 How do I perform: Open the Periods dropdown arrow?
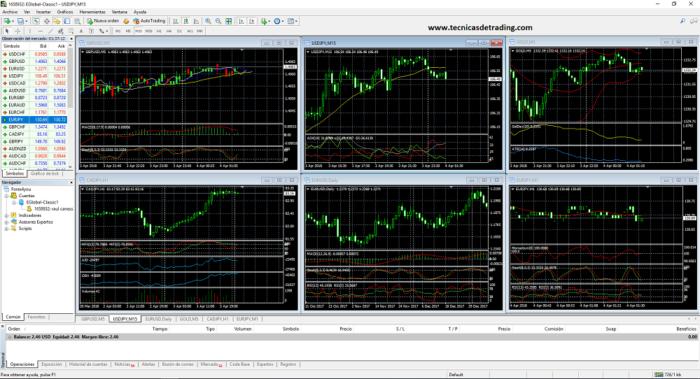pyautogui.click(x=283, y=21)
